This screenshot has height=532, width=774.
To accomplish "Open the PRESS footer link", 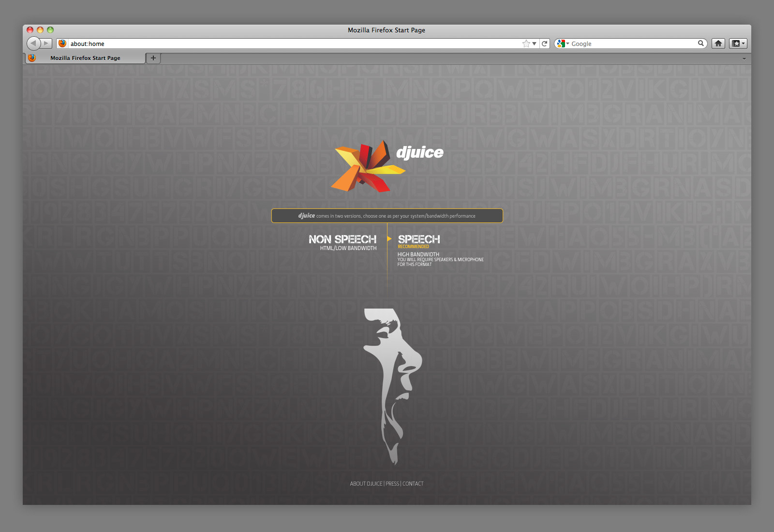I will point(392,484).
